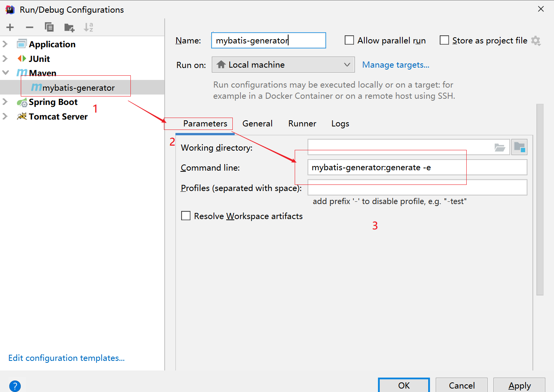Remove selected configuration with minus icon
The height and width of the screenshot is (392, 554).
(x=30, y=27)
